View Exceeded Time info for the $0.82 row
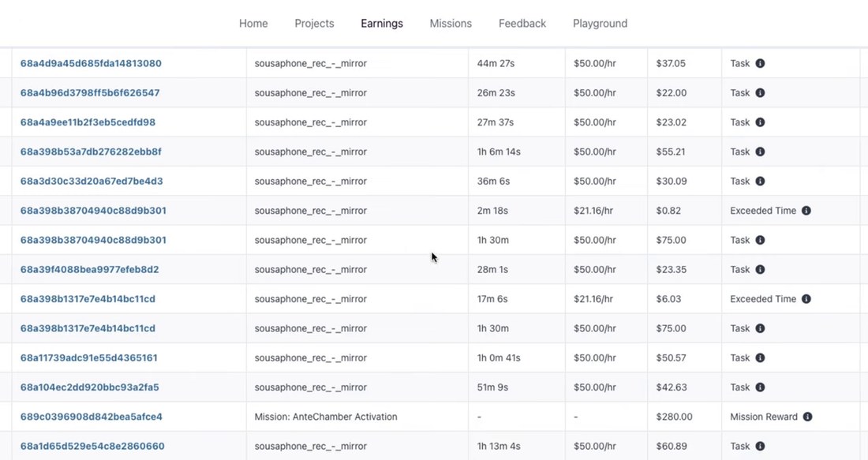Viewport: 868px width, 460px height. (x=806, y=211)
